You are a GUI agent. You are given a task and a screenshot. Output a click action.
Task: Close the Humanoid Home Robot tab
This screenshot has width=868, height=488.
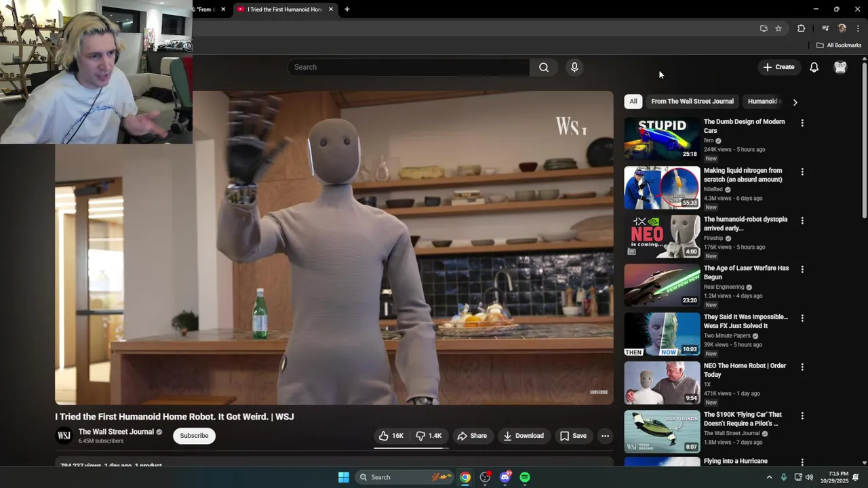pyautogui.click(x=331, y=9)
